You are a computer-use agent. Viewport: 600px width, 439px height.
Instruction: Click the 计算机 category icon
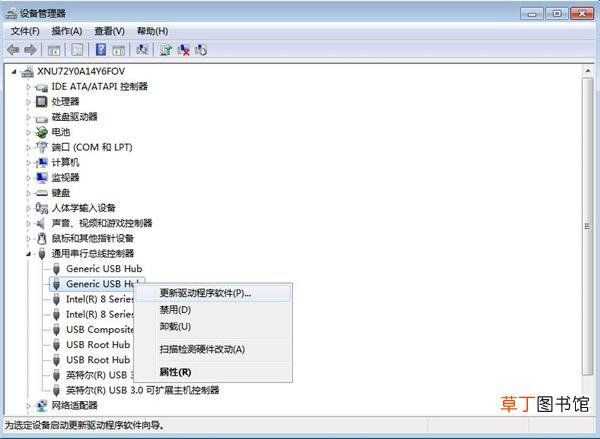click(41, 163)
